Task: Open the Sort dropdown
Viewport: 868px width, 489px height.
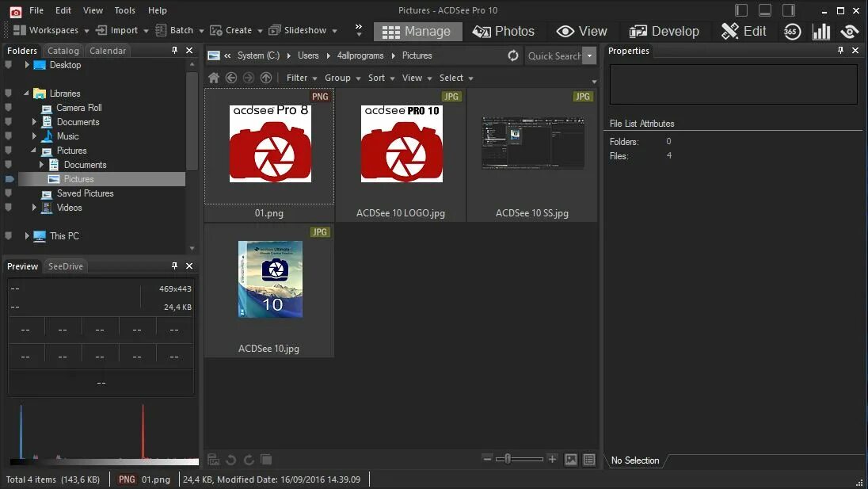Action: (x=379, y=78)
